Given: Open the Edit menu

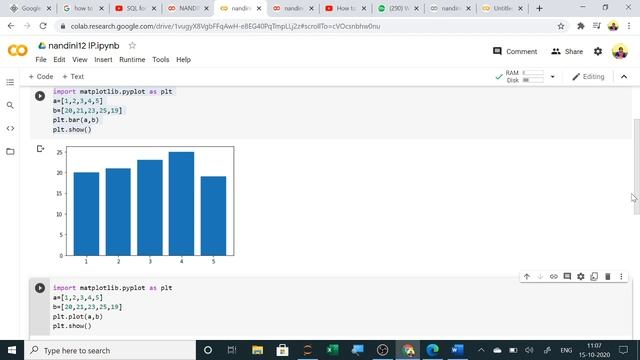Looking at the screenshot, I should pos(59,60).
